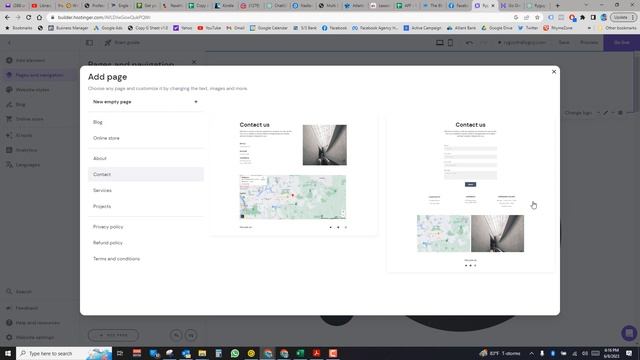Open Windows Start menu
The height and width of the screenshot is (360, 640).
click(8, 353)
